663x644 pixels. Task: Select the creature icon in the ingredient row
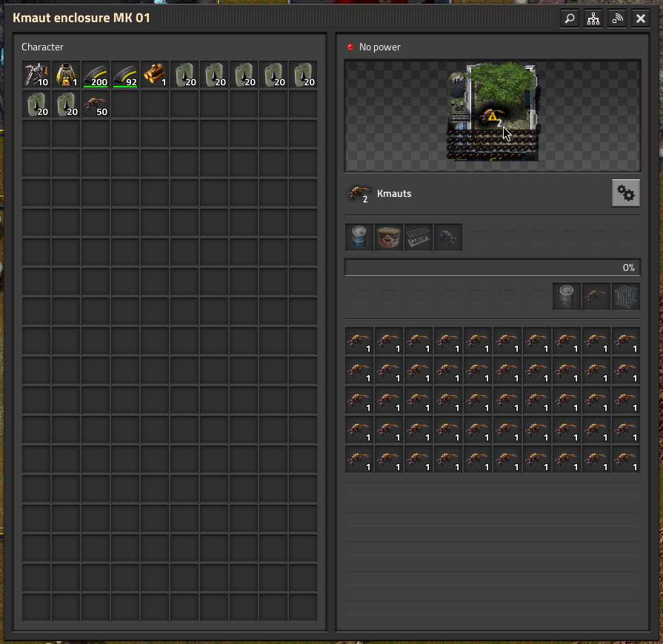(x=447, y=237)
